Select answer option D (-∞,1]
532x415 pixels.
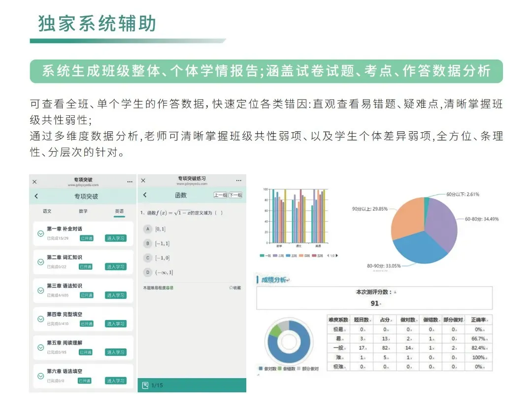point(159,272)
